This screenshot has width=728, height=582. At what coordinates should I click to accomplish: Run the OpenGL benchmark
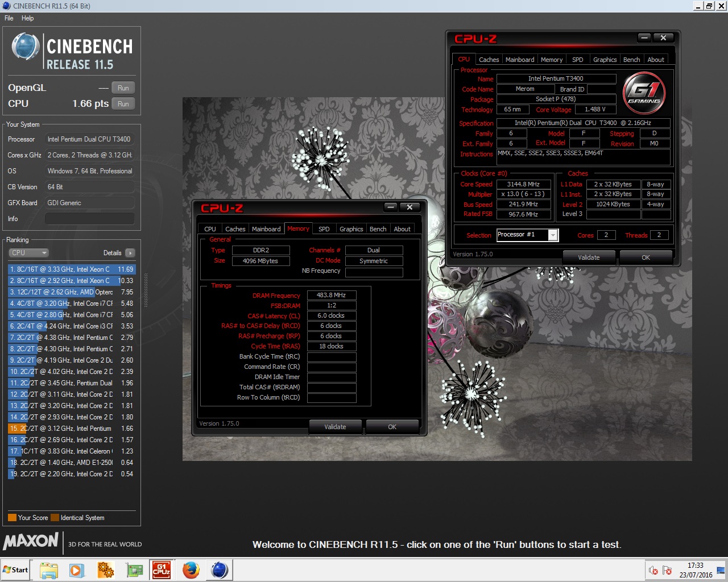tap(123, 88)
